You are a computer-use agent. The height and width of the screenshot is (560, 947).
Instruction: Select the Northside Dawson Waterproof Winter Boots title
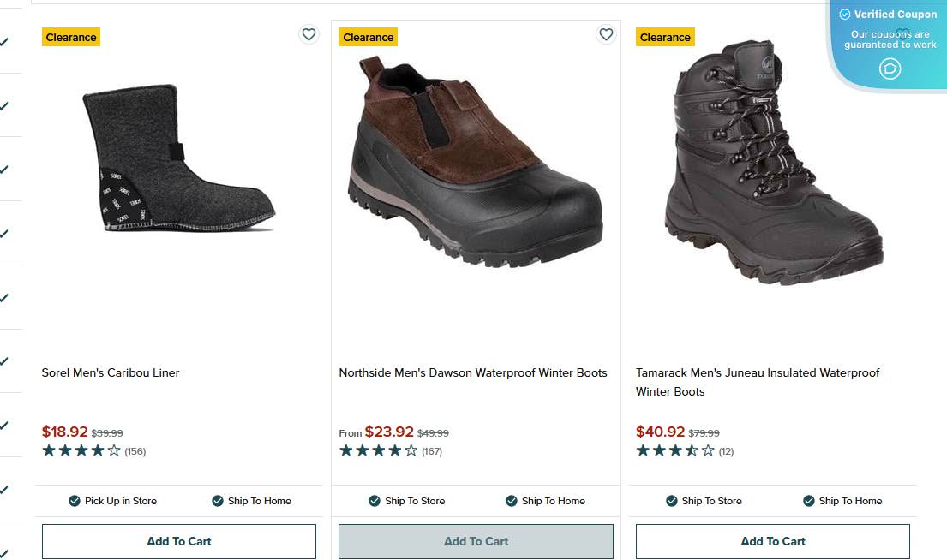click(x=474, y=372)
